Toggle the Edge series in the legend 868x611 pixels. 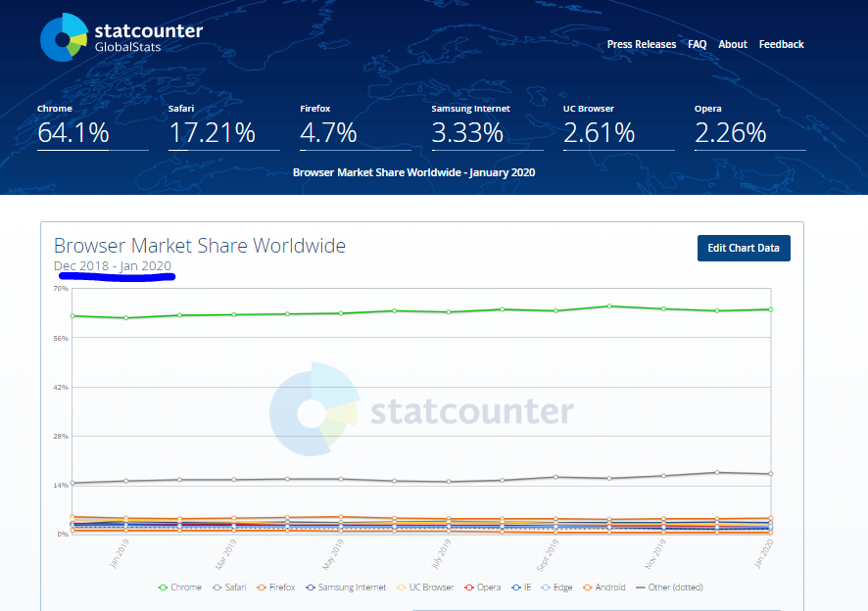(556, 587)
